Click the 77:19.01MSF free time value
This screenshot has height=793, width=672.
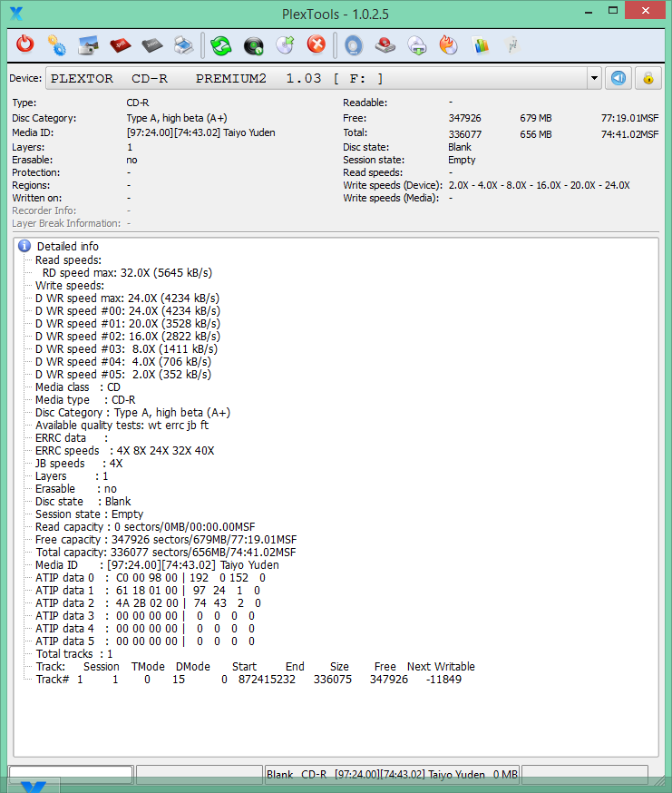click(629, 118)
